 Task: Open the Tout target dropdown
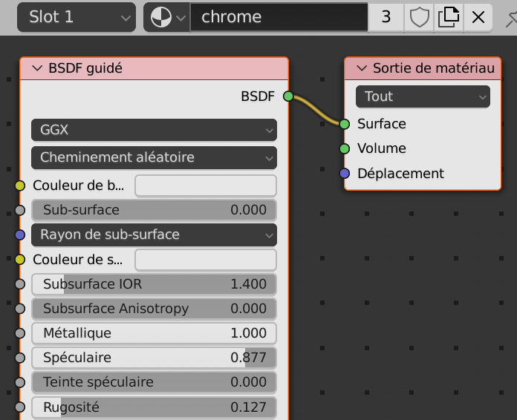click(x=423, y=96)
